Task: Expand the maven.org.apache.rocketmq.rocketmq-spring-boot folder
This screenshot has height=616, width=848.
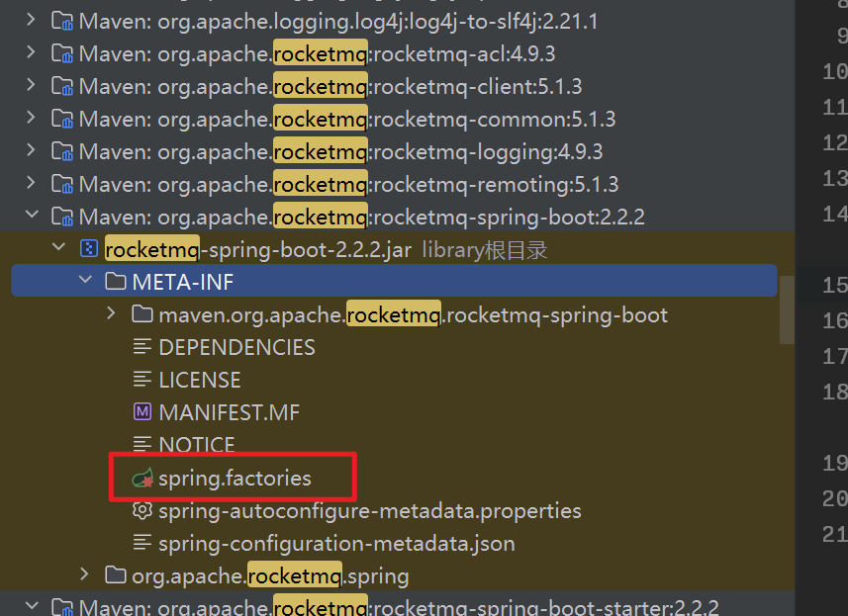Action: point(112,314)
